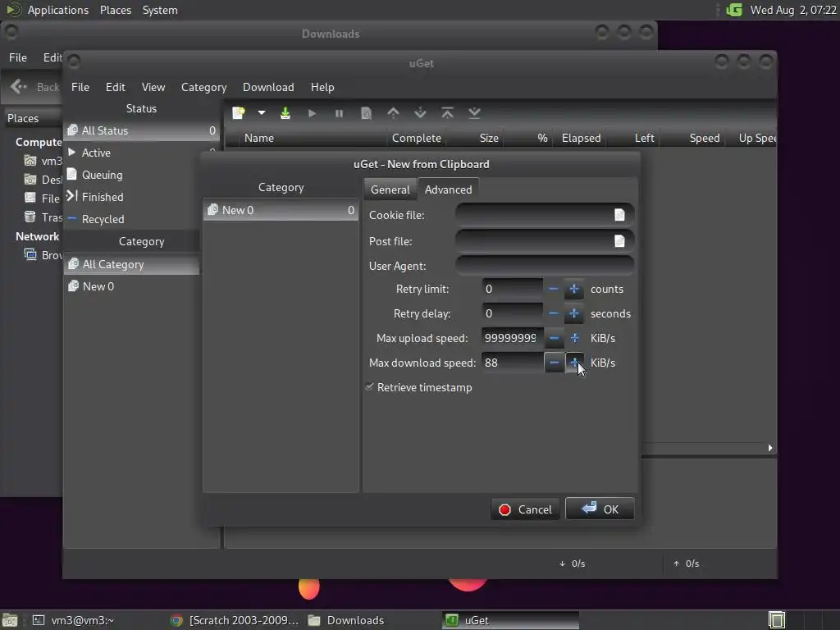Click the new download toolbar icon
840x630 pixels.
click(x=239, y=113)
